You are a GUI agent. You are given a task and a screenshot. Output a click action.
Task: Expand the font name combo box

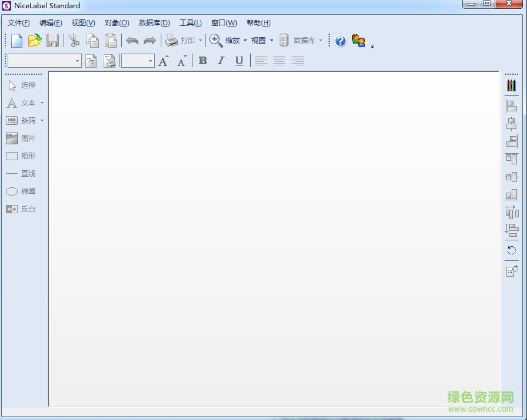click(x=77, y=61)
